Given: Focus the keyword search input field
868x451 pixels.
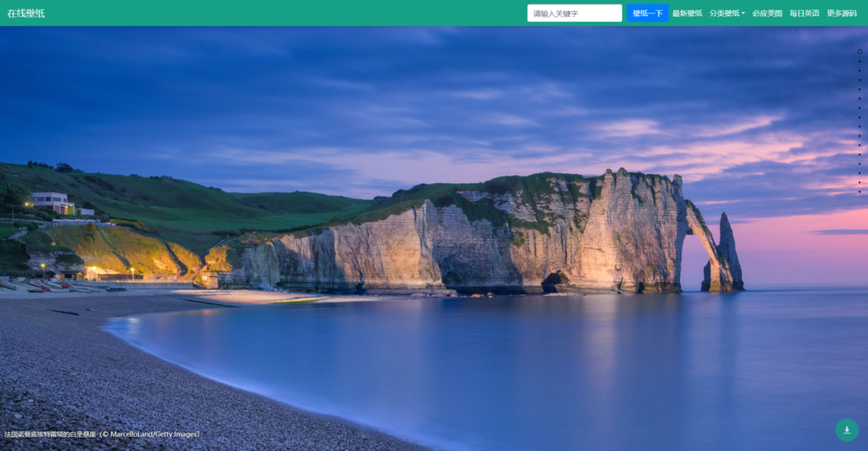Looking at the screenshot, I should [574, 14].
